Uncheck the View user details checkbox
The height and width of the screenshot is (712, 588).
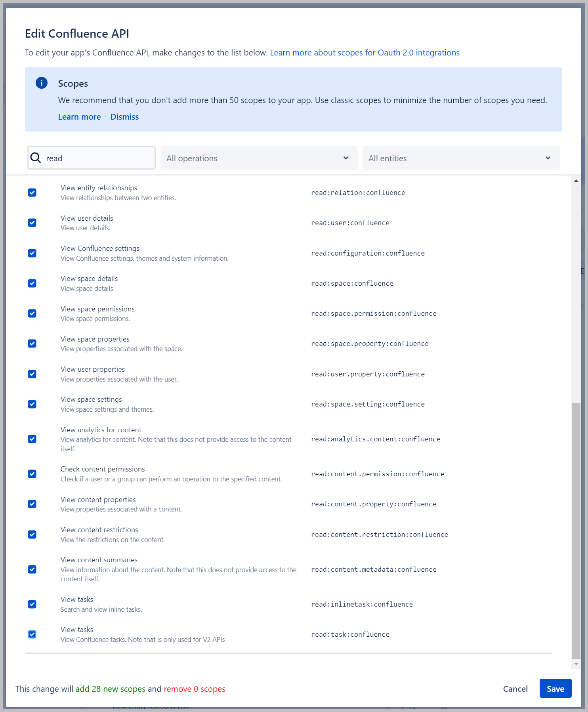point(32,223)
